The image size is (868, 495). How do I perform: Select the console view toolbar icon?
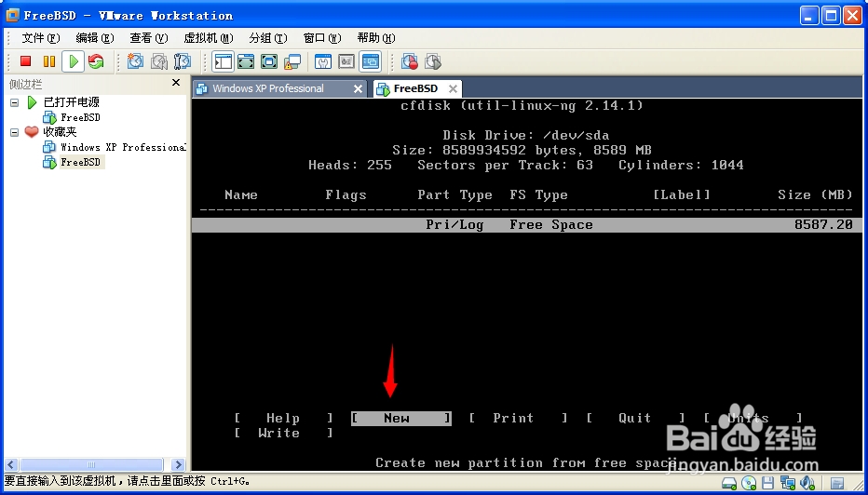(371, 61)
